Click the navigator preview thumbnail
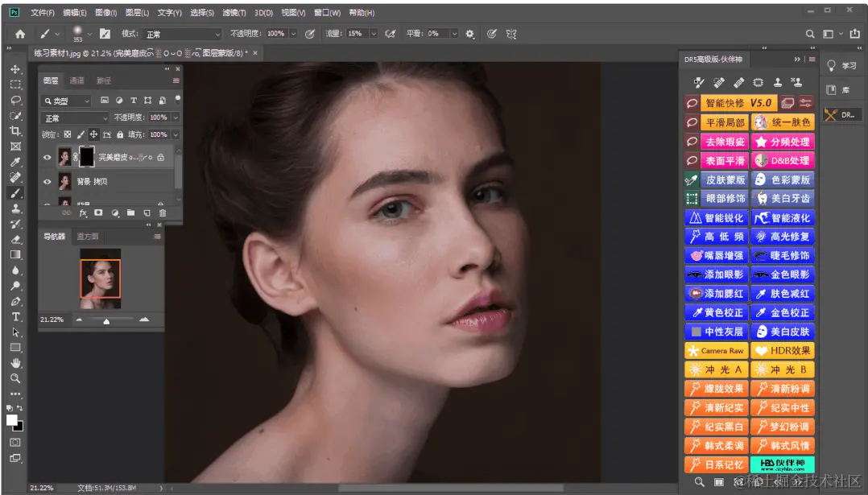The image size is (868, 495). pos(101,278)
